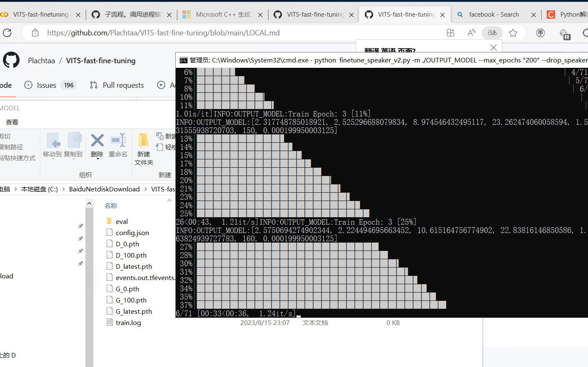Select the G_latest.pth file

(133, 311)
